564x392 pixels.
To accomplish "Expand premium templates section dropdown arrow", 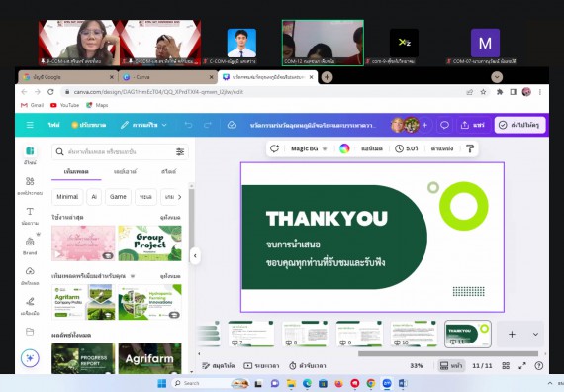I will pyautogui.click(x=133, y=276).
